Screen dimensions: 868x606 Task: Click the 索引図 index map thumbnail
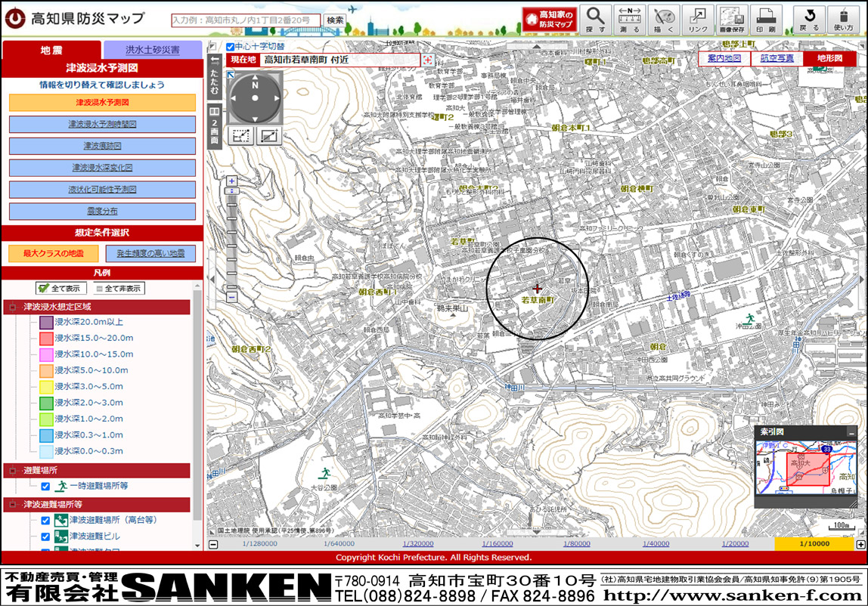tap(805, 468)
